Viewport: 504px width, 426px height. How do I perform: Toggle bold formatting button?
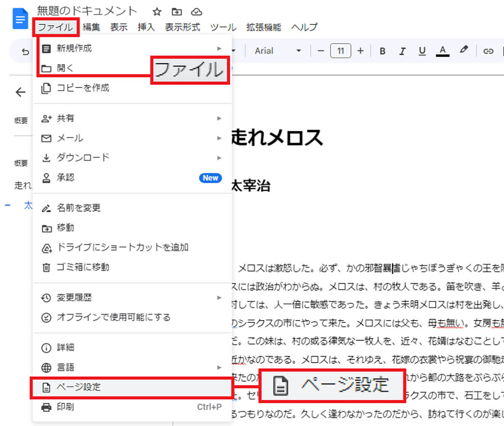click(383, 51)
